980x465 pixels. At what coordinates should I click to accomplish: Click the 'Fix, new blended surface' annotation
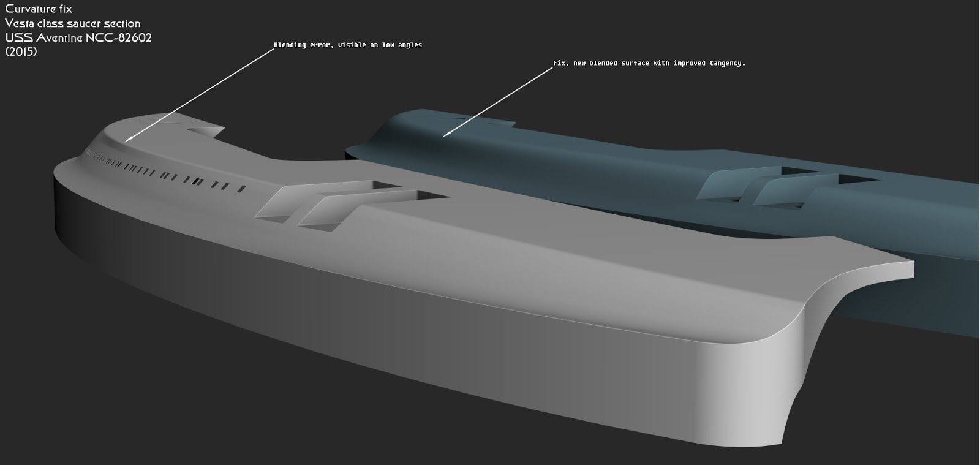point(649,63)
